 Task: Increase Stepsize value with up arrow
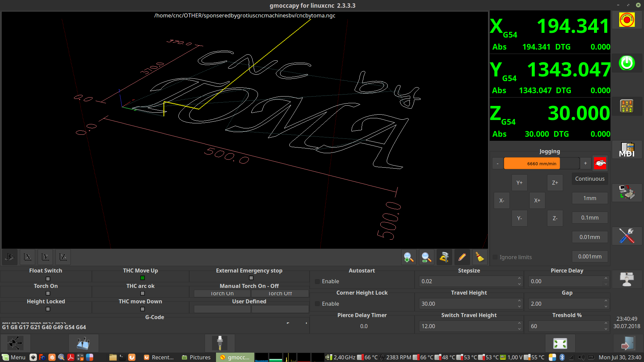(x=519, y=279)
